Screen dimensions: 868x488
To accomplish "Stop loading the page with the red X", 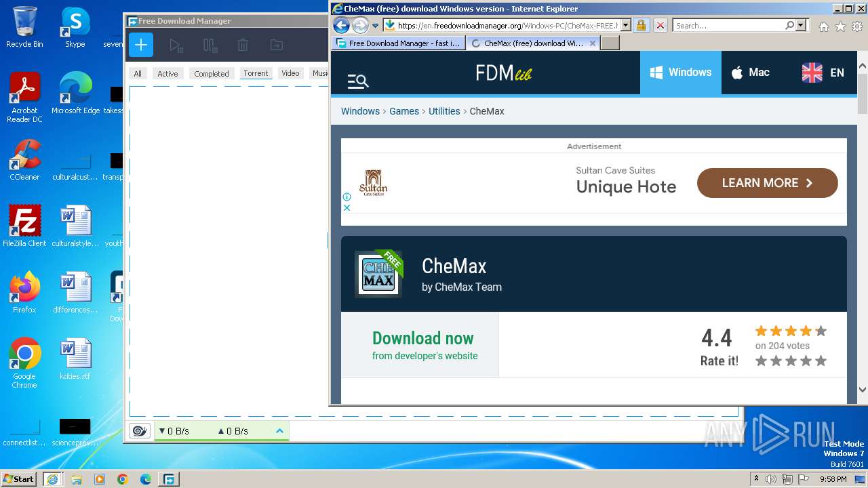I will coord(660,26).
